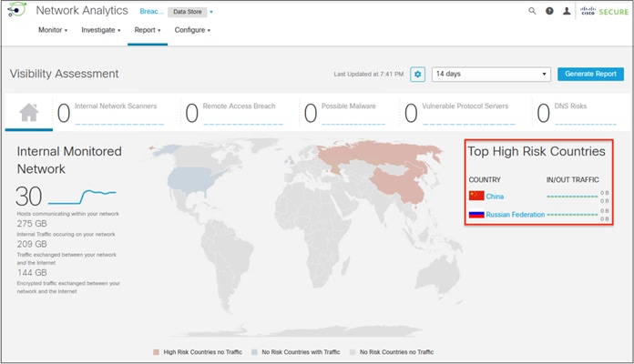Click the China flag icon
The height and width of the screenshot is (364, 634).
476,196
